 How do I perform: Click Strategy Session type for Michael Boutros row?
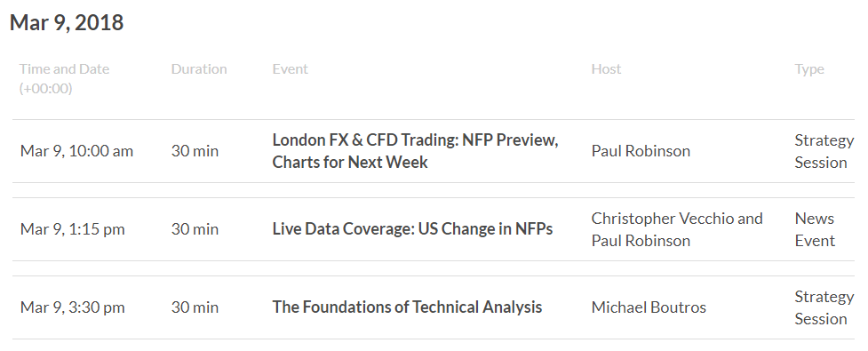point(824,307)
